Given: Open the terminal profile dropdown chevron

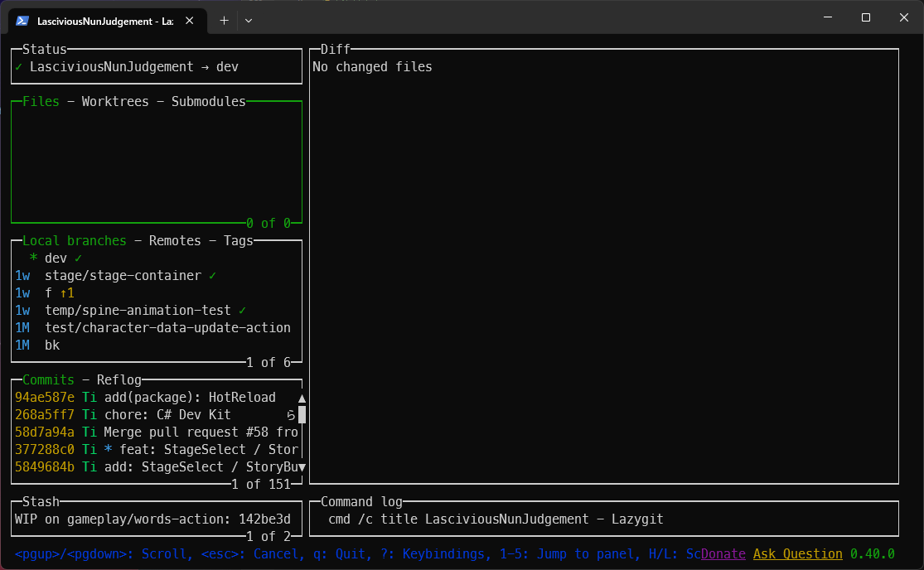Looking at the screenshot, I should tap(249, 21).
